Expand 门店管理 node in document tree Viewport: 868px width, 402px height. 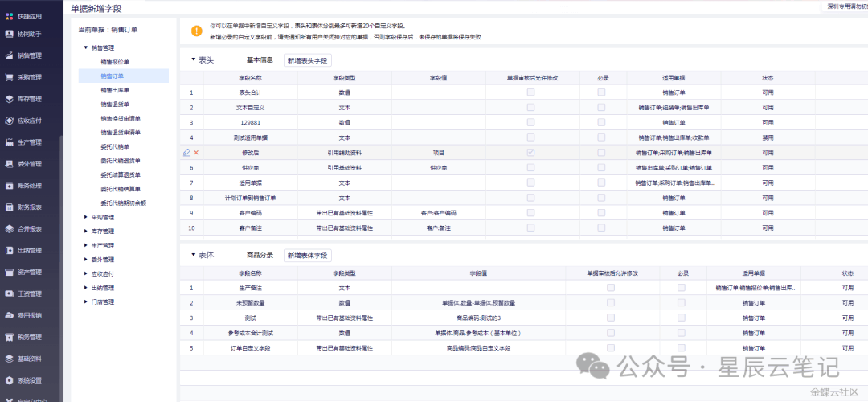(86, 302)
